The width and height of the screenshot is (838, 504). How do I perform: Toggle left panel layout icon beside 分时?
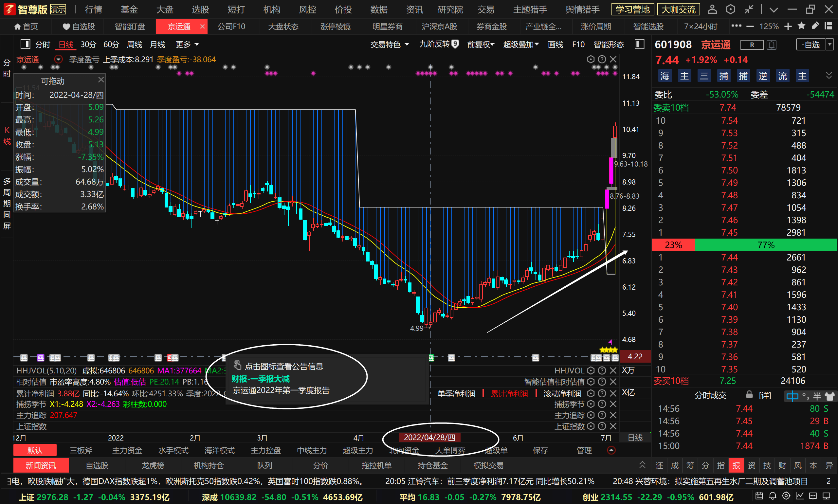(26, 44)
